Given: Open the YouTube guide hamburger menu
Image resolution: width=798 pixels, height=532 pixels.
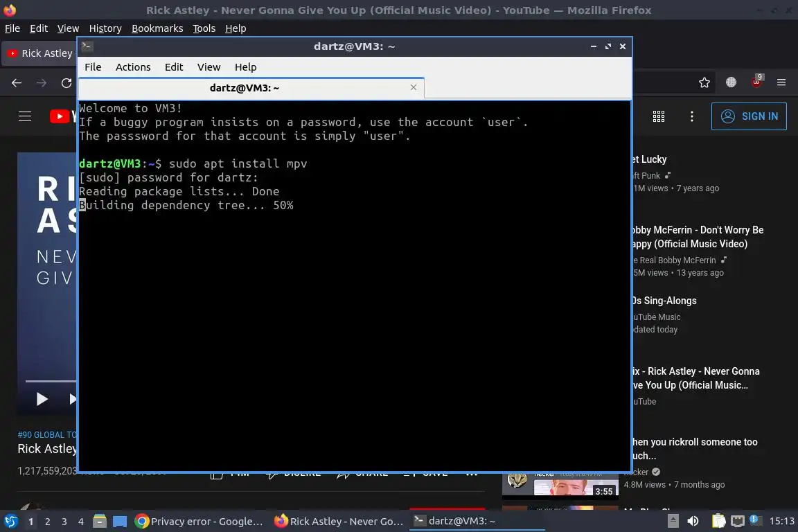Looking at the screenshot, I should [25, 116].
